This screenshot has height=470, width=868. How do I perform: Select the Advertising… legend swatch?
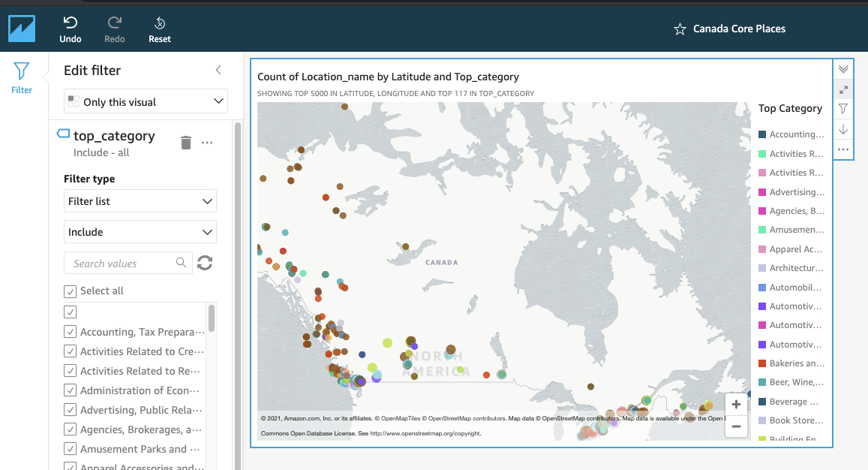pyautogui.click(x=762, y=192)
